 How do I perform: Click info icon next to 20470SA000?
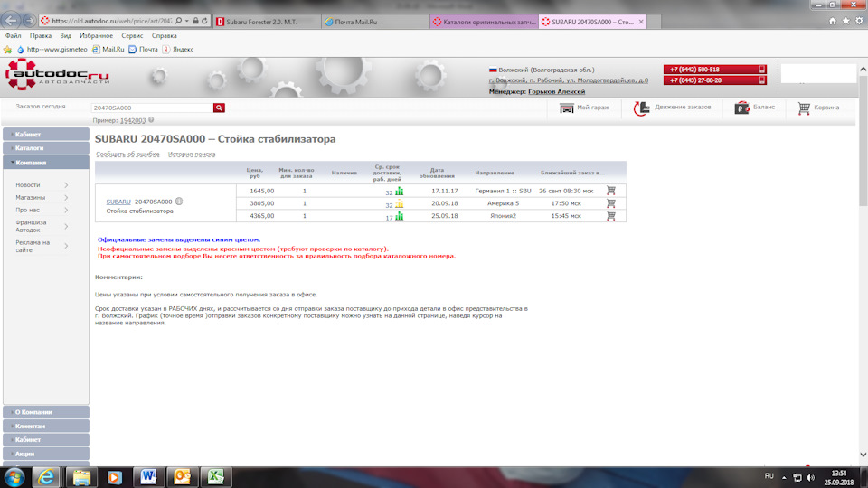(179, 202)
